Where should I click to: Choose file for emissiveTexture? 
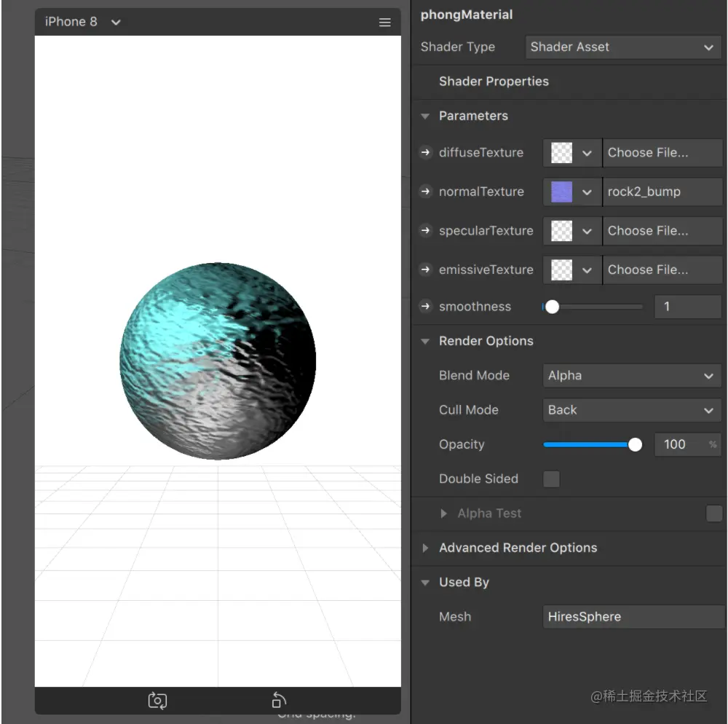[x=662, y=269]
